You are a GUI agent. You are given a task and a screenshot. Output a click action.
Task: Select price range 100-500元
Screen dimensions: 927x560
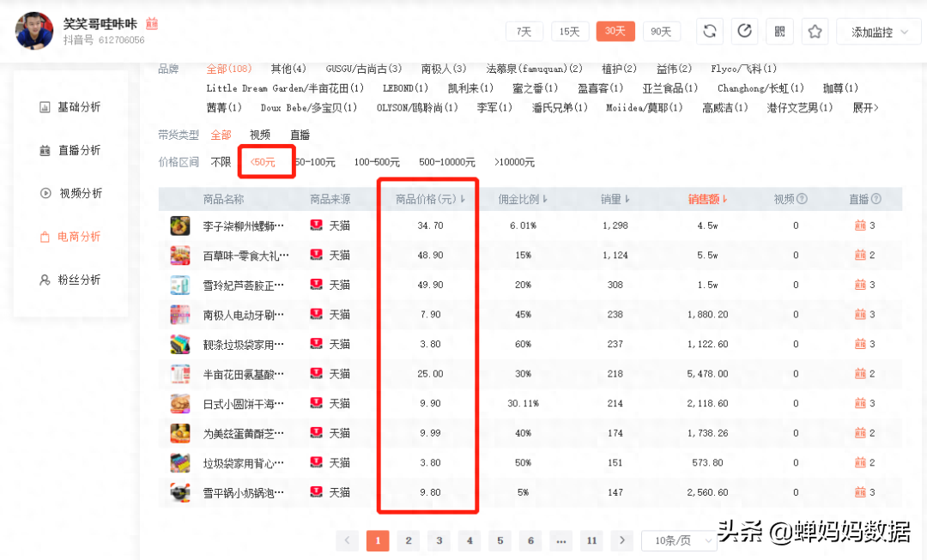click(377, 162)
